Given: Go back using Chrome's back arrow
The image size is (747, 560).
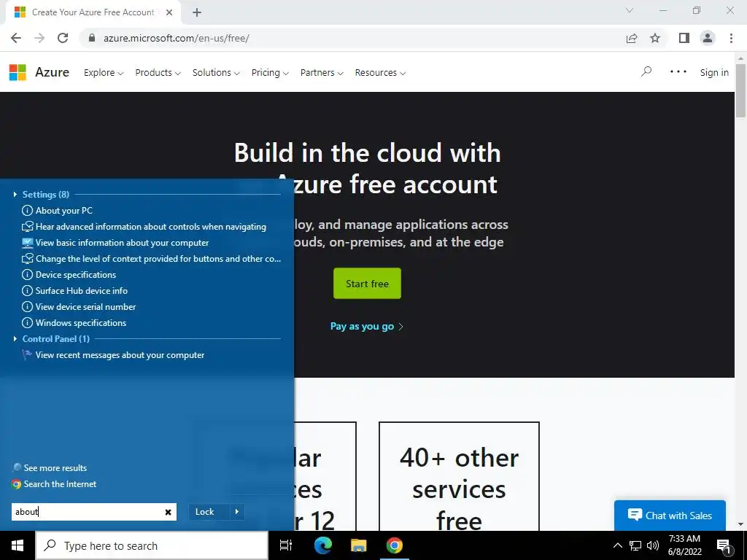Looking at the screenshot, I should click(x=16, y=38).
